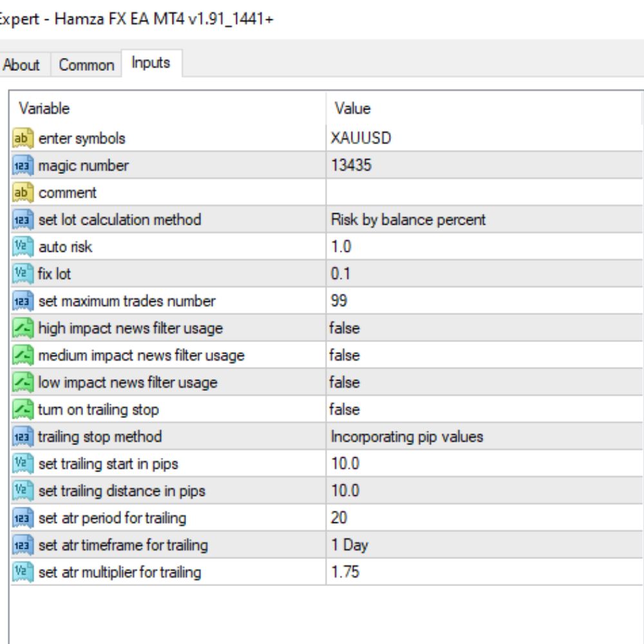This screenshot has width=644, height=644.
Task: Select the XAUUSD symbols value field
Action: point(485,138)
